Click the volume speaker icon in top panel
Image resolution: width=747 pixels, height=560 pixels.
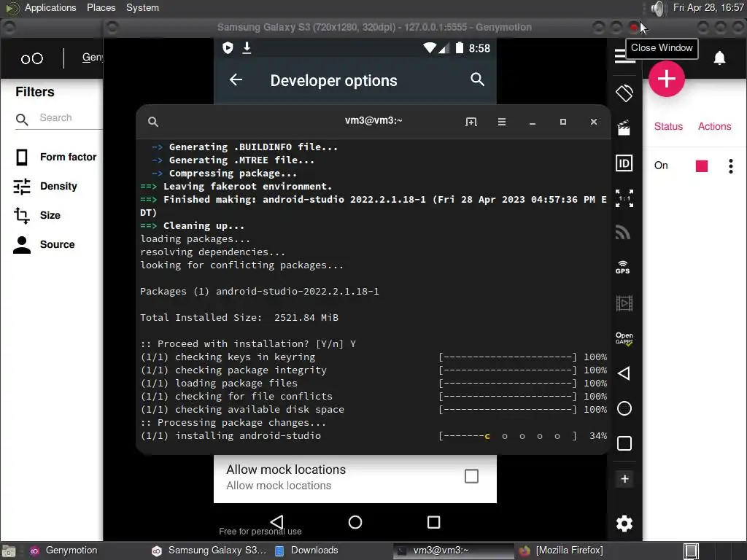(x=658, y=8)
